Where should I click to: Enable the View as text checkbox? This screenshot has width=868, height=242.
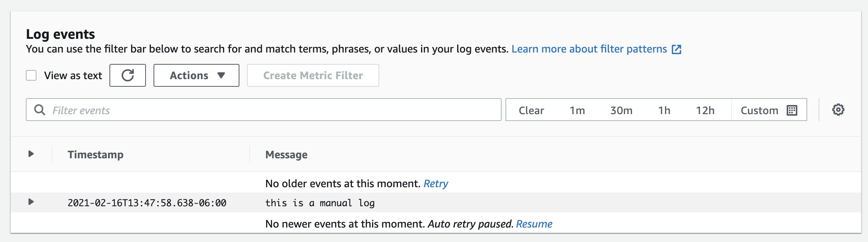31,75
